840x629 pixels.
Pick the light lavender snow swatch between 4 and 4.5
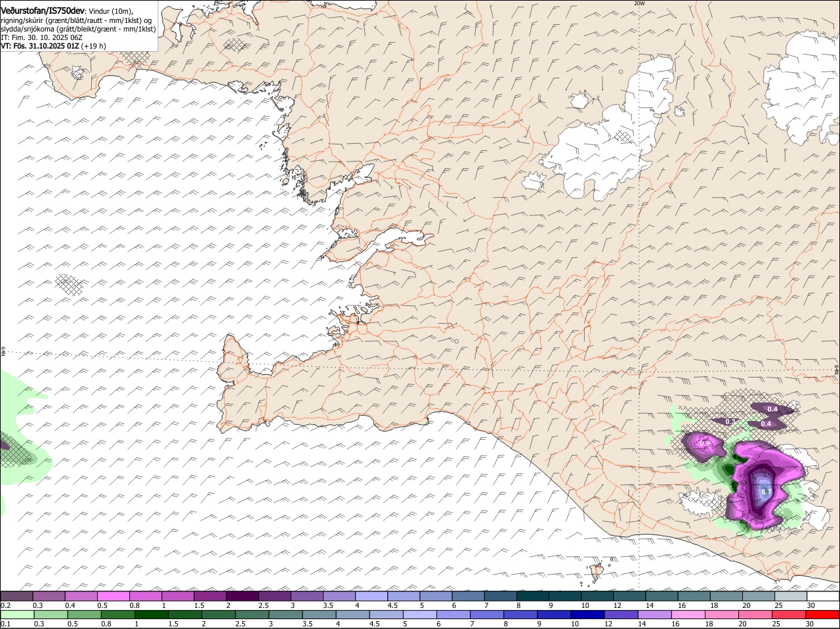click(x=371, y=596)
